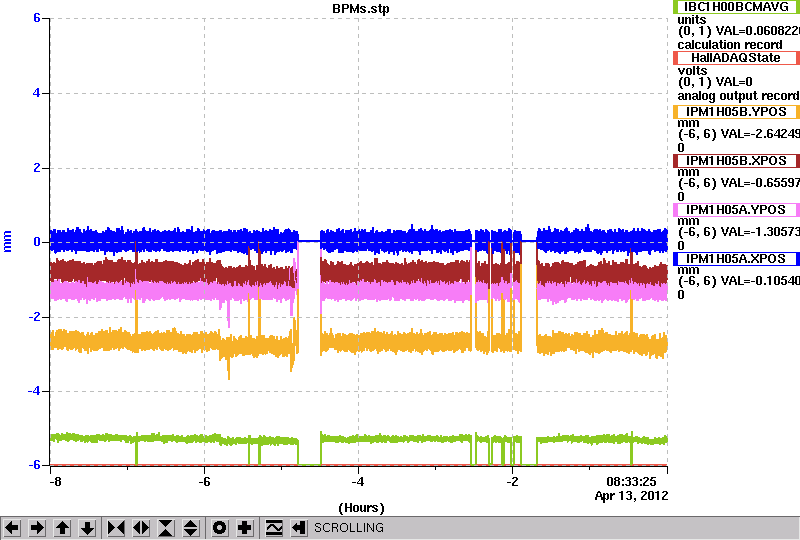The width and height of the screenshot is (800, 540).
Task: Select the IPM1H05B.YPOS legend entry
Action: click(x=736, y=112)
